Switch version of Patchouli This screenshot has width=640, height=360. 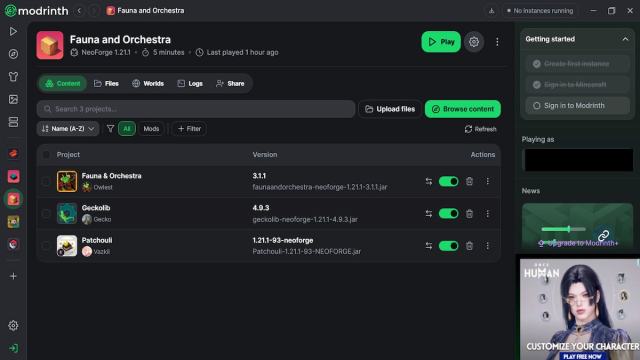tap(429, 246)
